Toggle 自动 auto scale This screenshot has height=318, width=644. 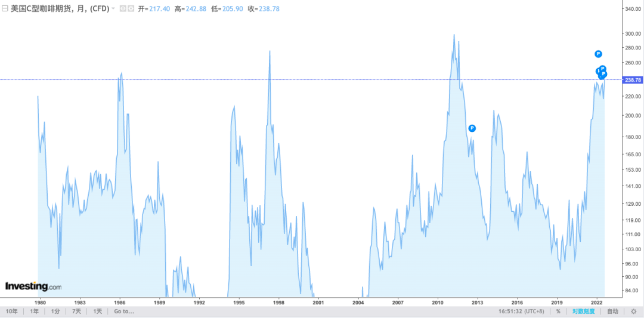click(x=612, y=311)
